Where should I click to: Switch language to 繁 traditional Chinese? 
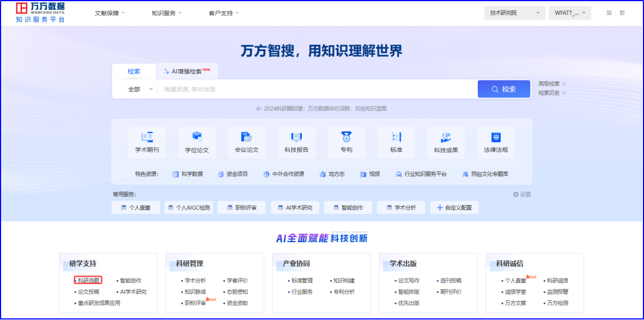622,13
